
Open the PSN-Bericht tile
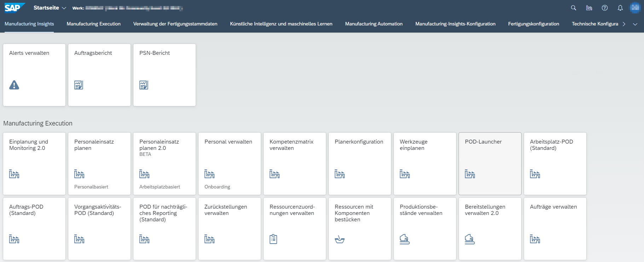[164, 75]
